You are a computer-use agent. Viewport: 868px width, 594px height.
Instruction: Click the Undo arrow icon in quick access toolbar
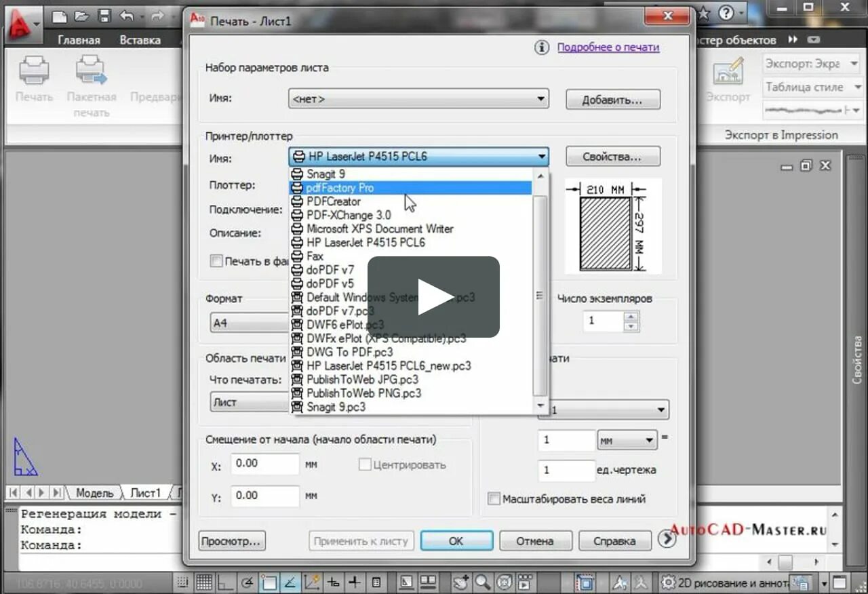[x=127, y=16]
